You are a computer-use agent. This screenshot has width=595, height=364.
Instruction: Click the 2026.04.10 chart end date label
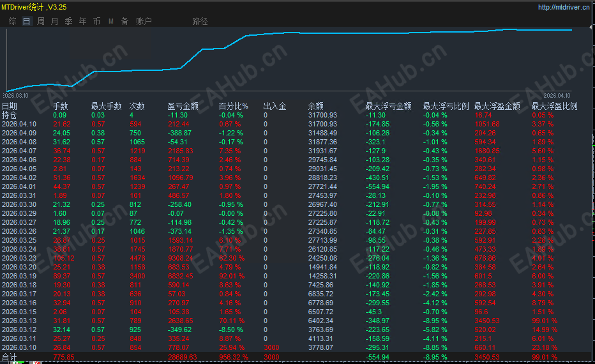coord(557,96)
